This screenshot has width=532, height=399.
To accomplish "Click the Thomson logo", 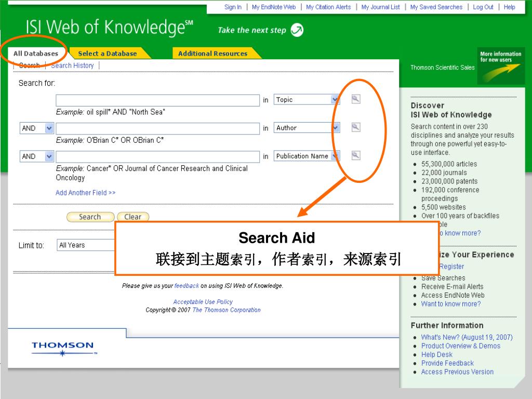I will (x=63, y=349).
